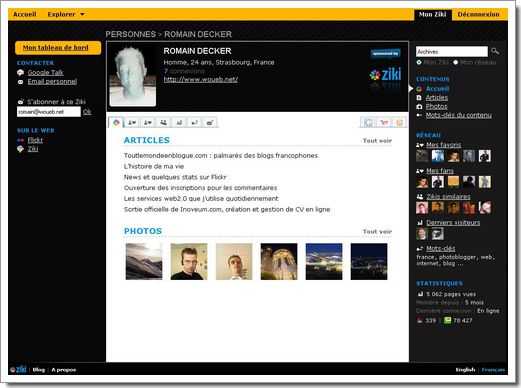This screenshot has height=388, width=521.
Task: Click the Ziki logo in the footer
Action: pos(18,369)
